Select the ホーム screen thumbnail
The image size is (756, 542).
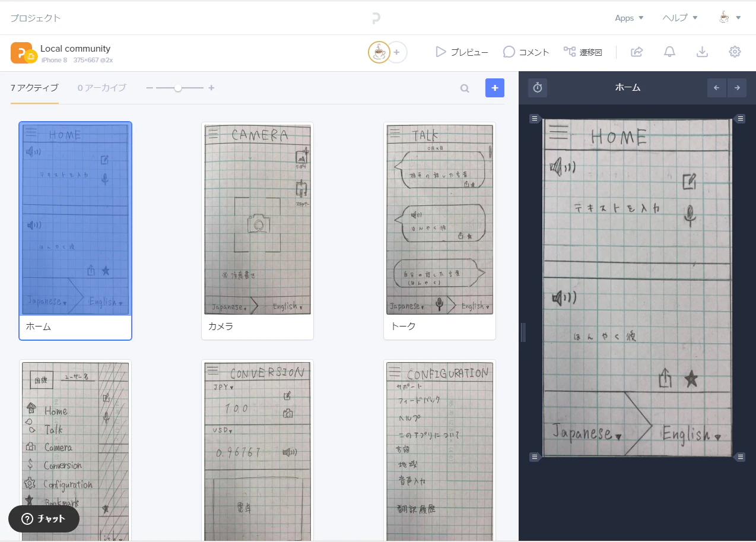click(x=75, y=219)
